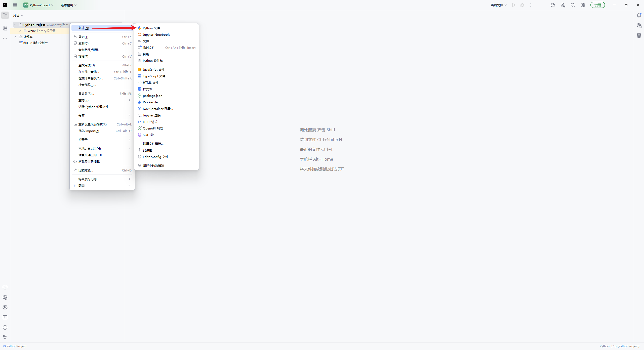Open the Database tool window icon
Viewport: 644px width, 350px height.
coord(639,35)
